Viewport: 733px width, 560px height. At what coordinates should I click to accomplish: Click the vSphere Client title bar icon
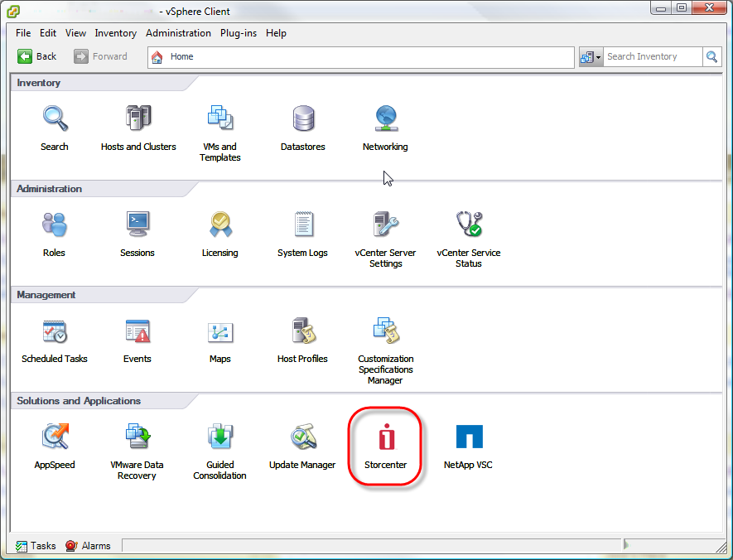click(x=13, y=12)
